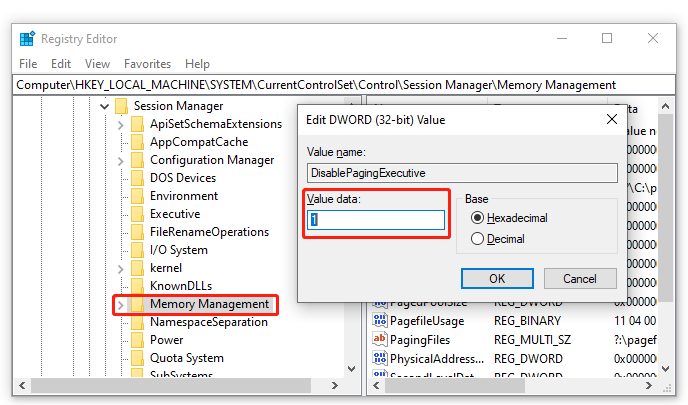
Task: Click the FileRenameOperations folder icon
Action: coord(137,232)
